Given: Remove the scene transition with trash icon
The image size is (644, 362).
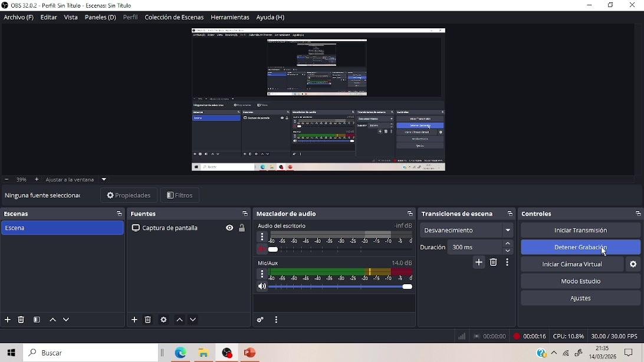Looking at the screenshot, I should [x=494, y=263].
